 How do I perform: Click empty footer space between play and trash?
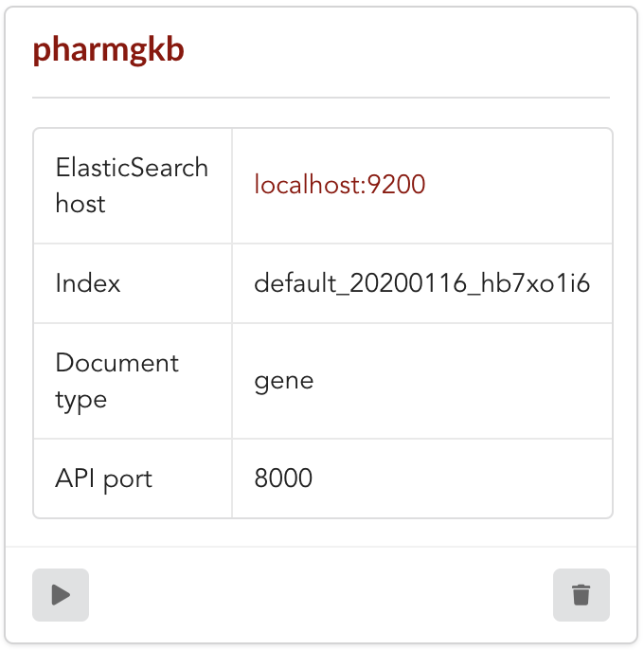pos(321,595)
